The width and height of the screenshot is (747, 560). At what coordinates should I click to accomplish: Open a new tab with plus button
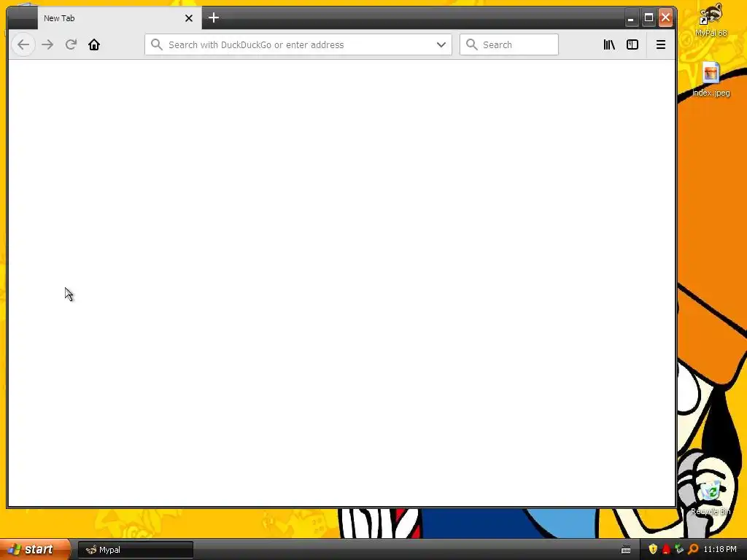tap(214, 18)
